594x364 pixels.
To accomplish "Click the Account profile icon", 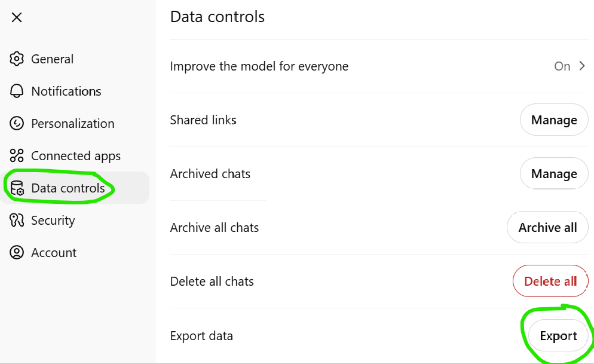I will pos(17,253).
